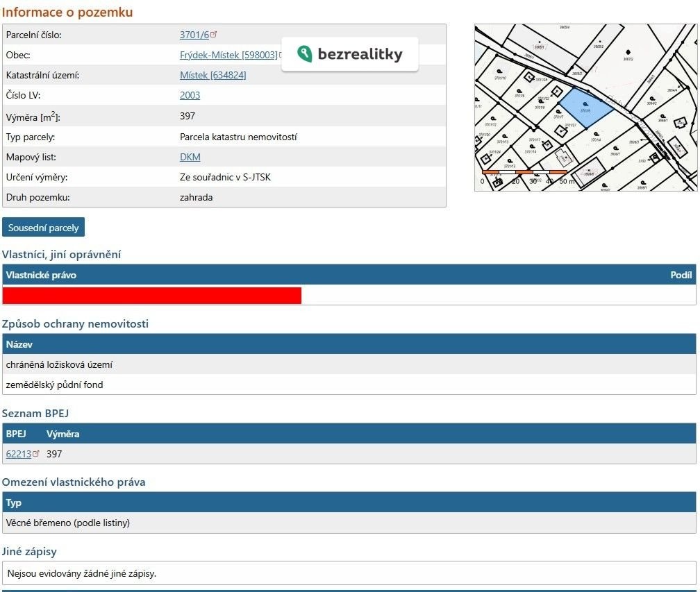Click the map scale bar
Image resolution: width=700 pixels, height=592 pixels.
525,172
